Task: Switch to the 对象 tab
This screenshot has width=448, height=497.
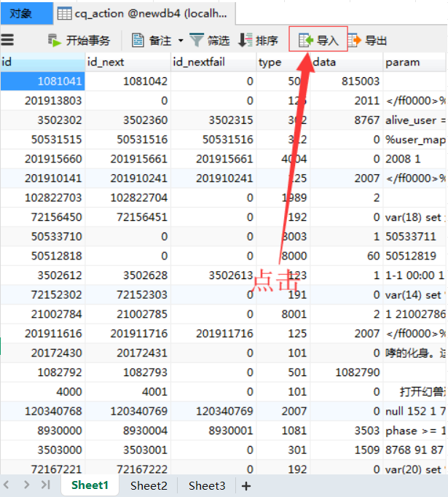Action: pyautogui.click(x=27, y=13)
